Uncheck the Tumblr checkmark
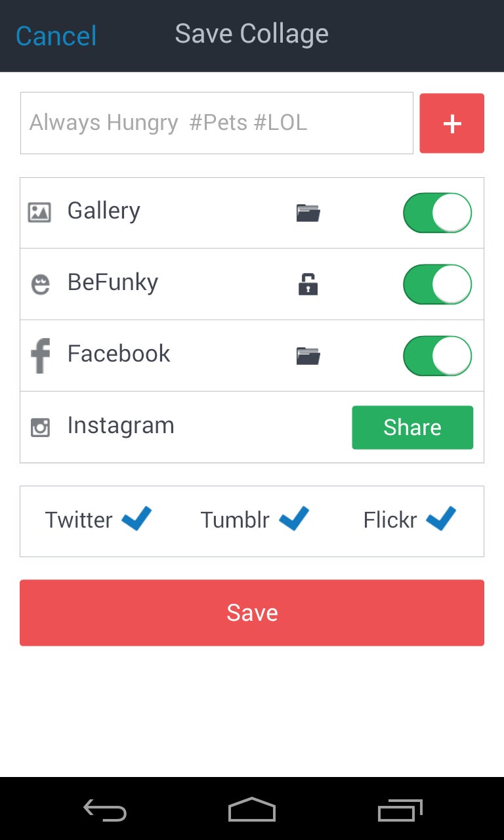 294,518
